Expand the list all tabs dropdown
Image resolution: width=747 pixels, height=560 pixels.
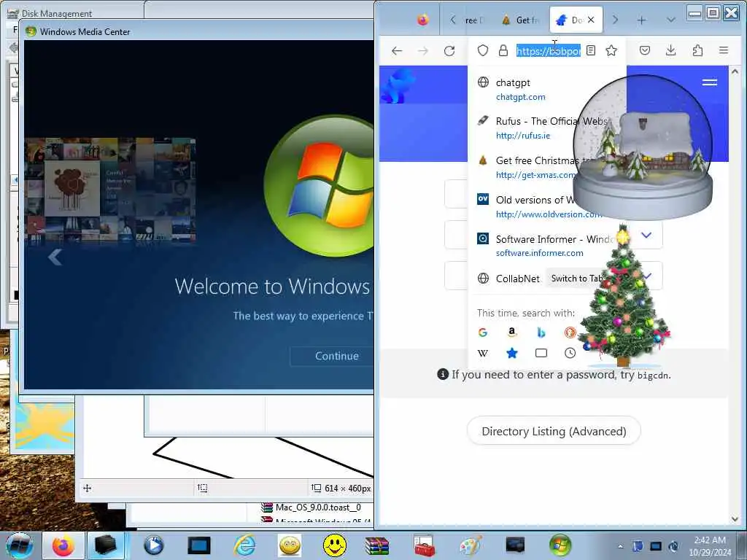click(671, 20)
